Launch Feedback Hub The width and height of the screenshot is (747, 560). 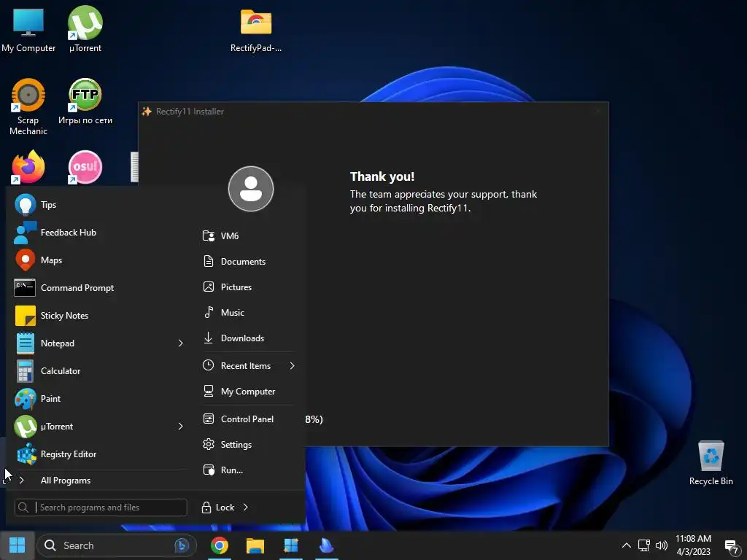[98, 233]
